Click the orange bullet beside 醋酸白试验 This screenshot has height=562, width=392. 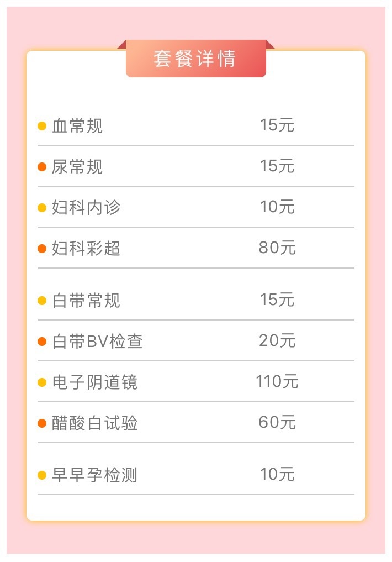[42, 423]
